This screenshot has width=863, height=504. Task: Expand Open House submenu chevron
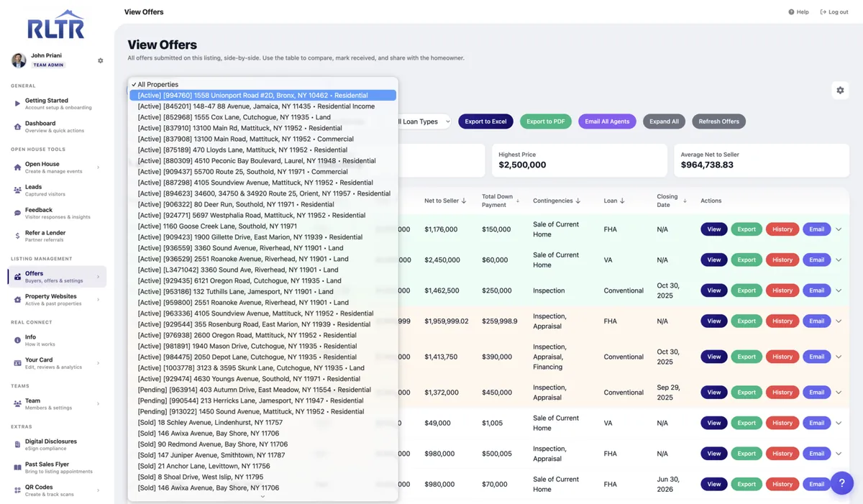coord(98,168)
